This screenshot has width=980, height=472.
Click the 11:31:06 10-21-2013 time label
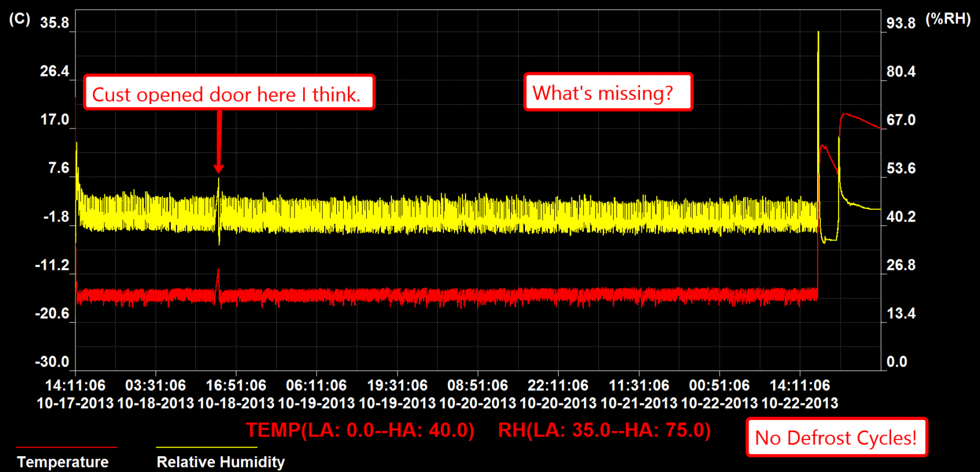tap(639, 394)
